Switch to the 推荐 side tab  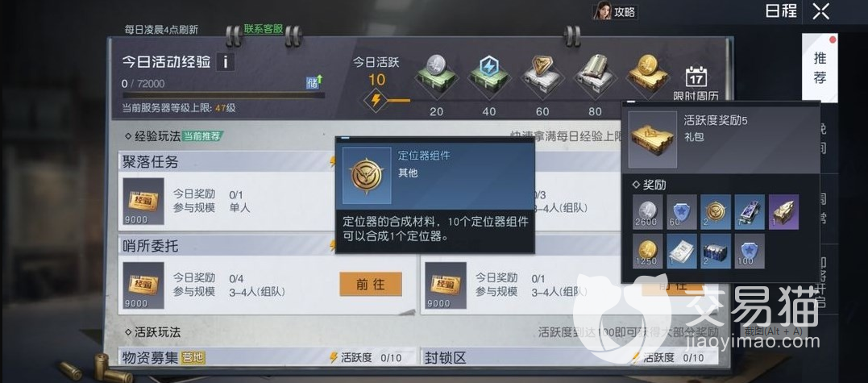820,68
